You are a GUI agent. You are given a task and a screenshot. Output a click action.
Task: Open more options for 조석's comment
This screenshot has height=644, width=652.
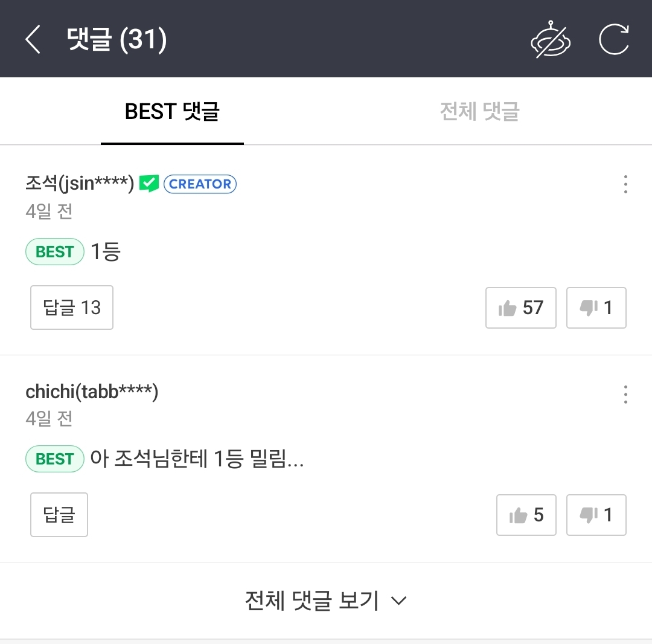click(x=625, y=184)
